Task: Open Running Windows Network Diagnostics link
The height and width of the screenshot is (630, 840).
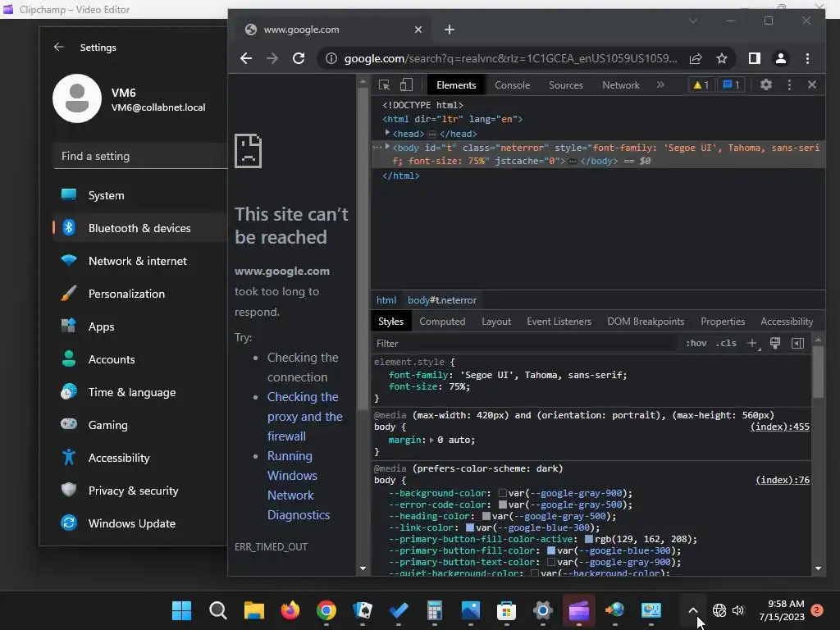Action: (x=299, y=486)
